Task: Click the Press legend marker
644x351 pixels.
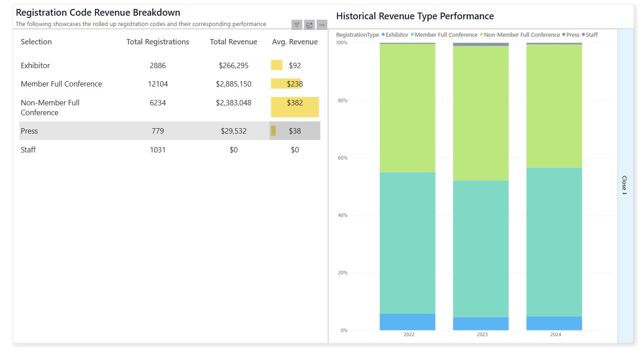Action: coord(564,35)
